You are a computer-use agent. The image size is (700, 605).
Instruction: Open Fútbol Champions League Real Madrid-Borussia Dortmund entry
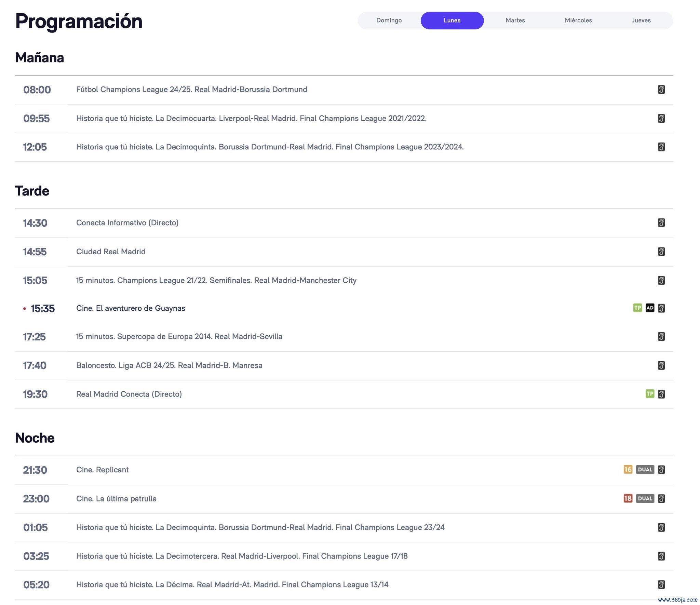tap(192, 90)
